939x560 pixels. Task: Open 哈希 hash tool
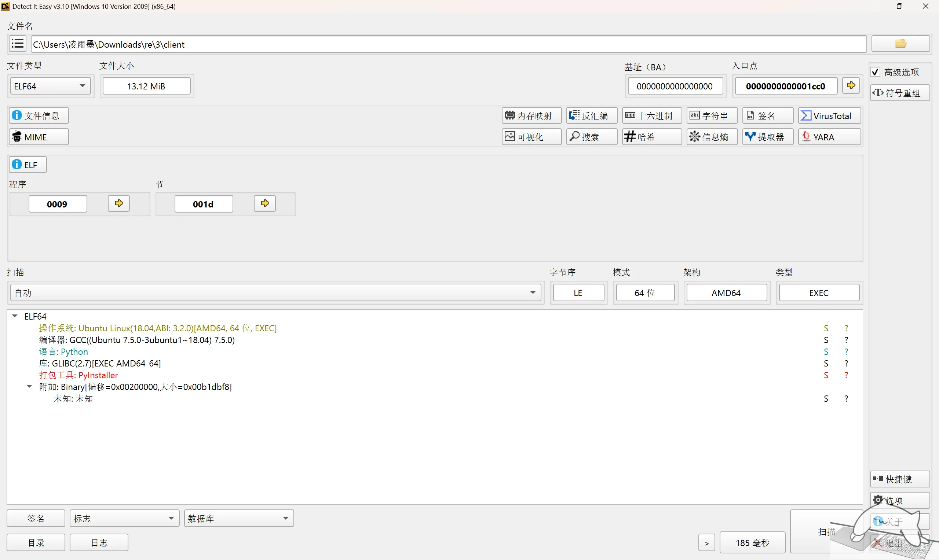(x=652, y=137)
